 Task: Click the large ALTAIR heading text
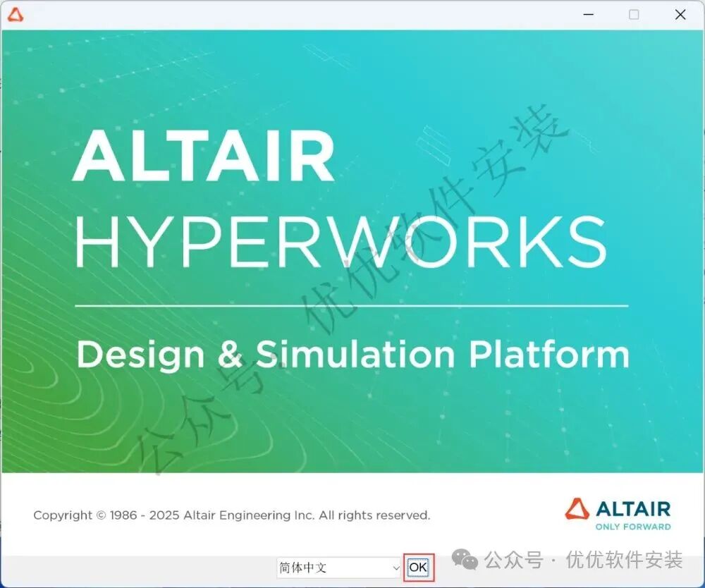204,156
